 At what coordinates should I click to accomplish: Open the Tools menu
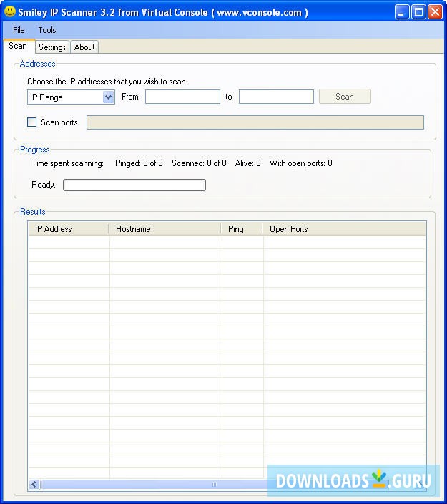47,30
